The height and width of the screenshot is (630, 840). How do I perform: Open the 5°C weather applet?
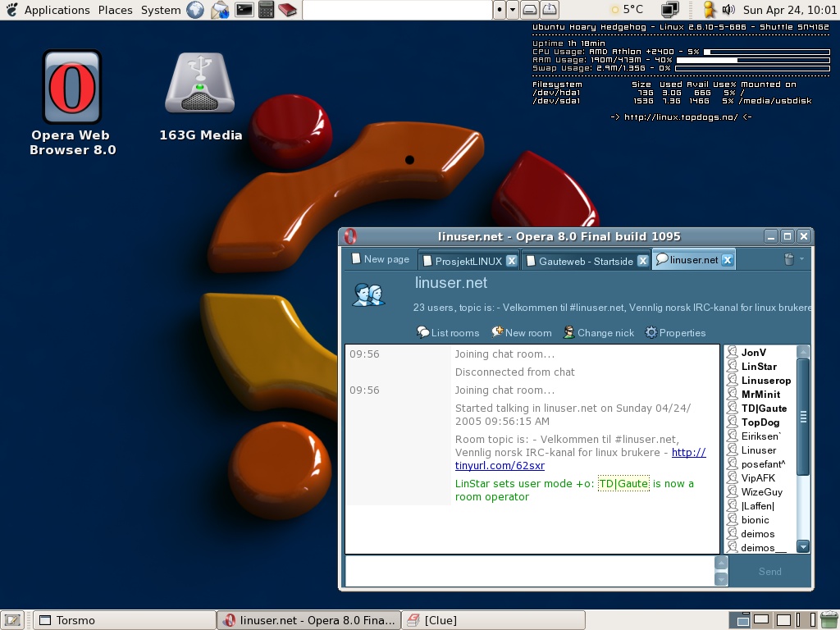(x=627, y=10)
